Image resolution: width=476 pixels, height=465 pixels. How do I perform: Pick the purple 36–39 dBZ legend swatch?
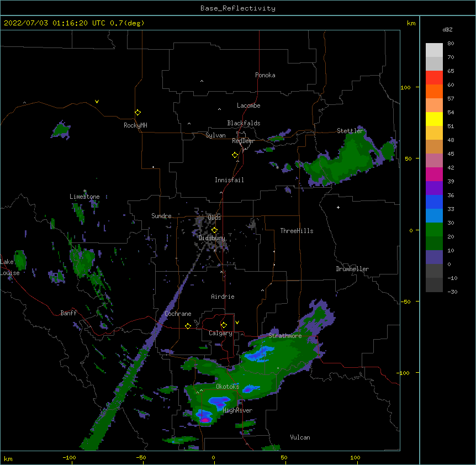pyautogui.click(x=434, y=188)
